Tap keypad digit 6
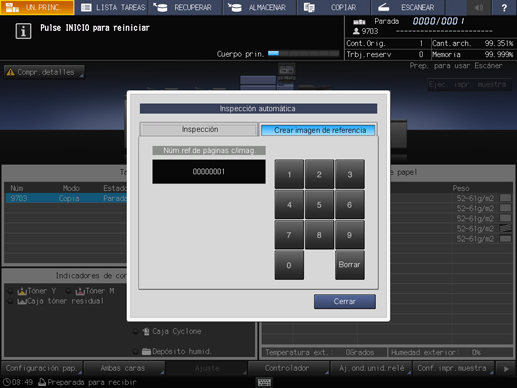The image size is (517, 388). (350, 205)
